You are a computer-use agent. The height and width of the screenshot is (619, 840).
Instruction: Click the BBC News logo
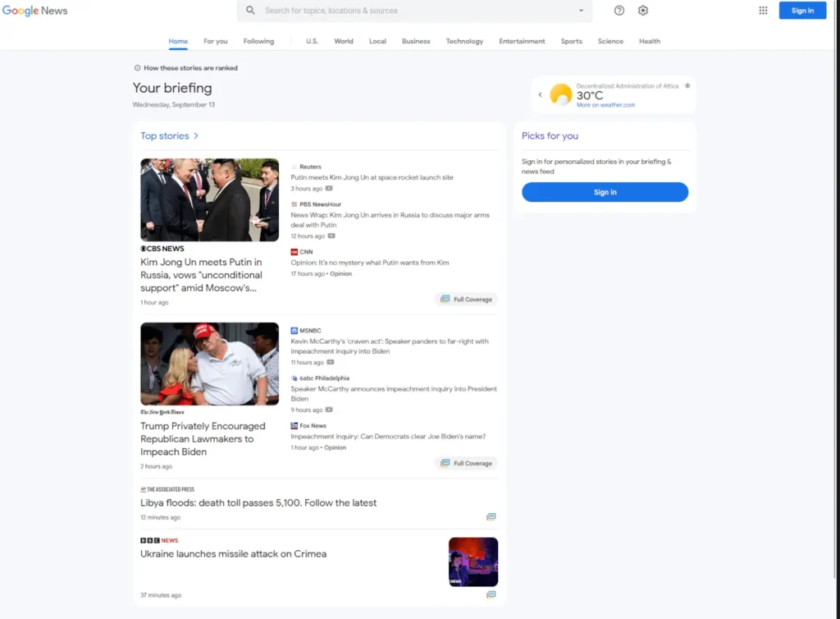click(159, 541)
